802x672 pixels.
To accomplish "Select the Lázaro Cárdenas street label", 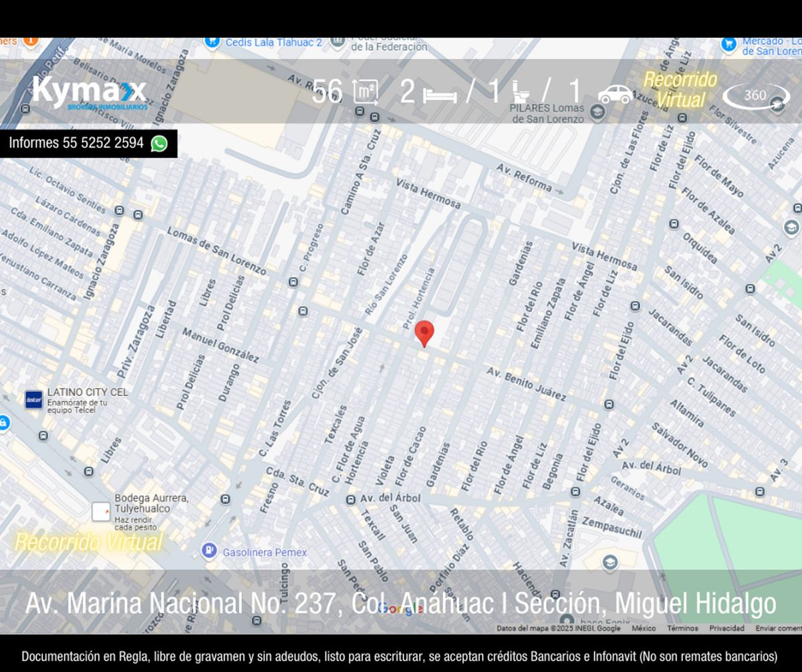I will coord(68,216).
